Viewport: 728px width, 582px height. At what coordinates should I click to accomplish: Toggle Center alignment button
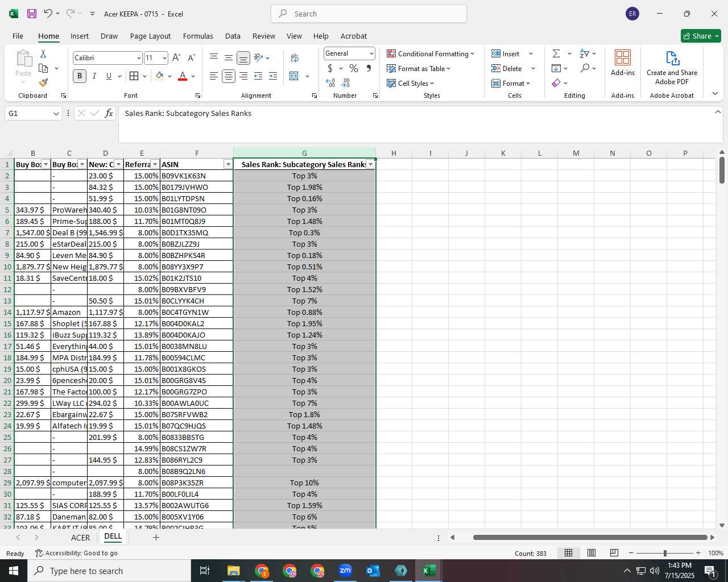coord(229,76)
